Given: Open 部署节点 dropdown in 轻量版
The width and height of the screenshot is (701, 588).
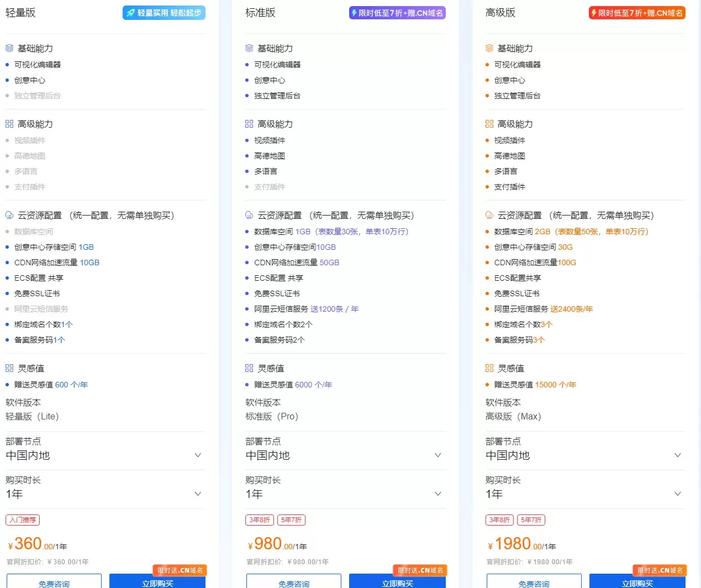Looking at the screenshot, I should (x=105, y=455).
